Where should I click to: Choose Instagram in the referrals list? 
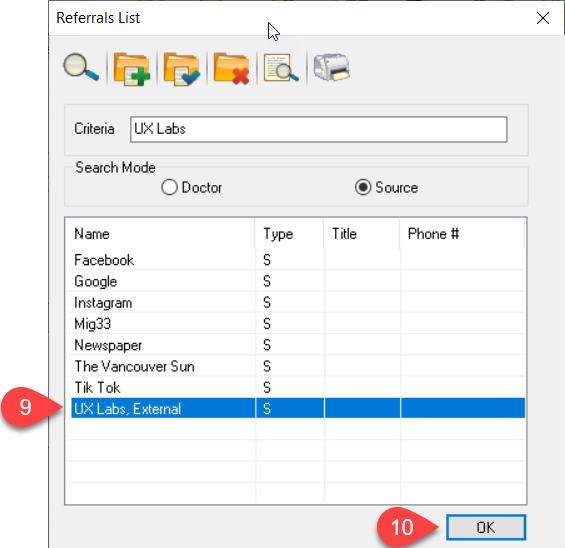click(x=295, y=302)
